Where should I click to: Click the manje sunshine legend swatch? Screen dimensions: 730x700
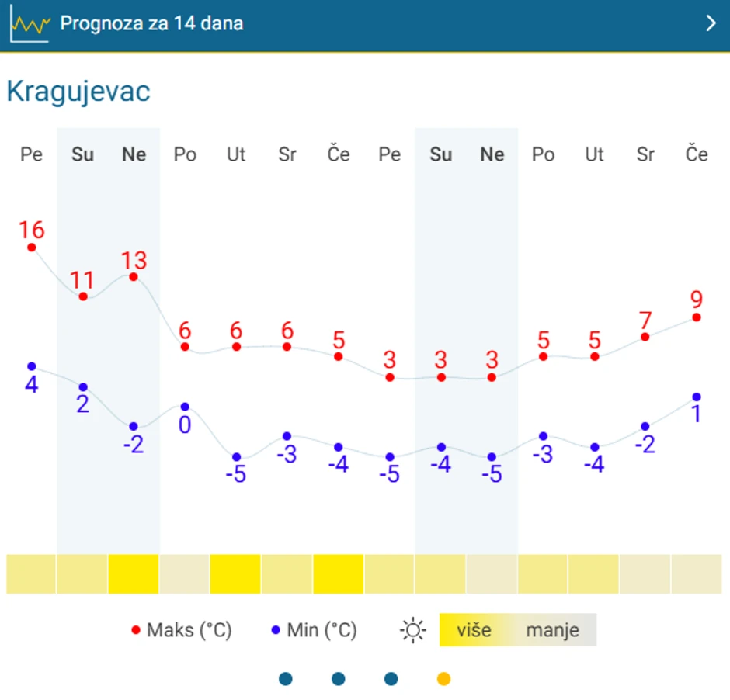point(553,630)
